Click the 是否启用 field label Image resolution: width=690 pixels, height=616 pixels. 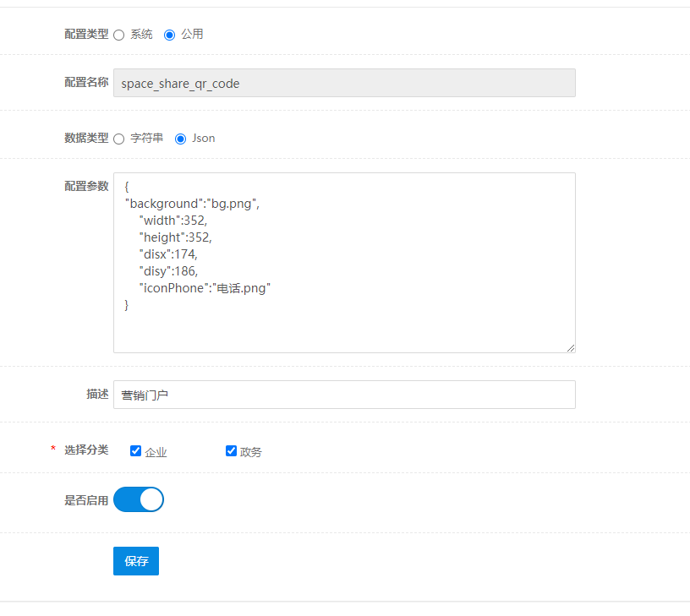point(86,500)
